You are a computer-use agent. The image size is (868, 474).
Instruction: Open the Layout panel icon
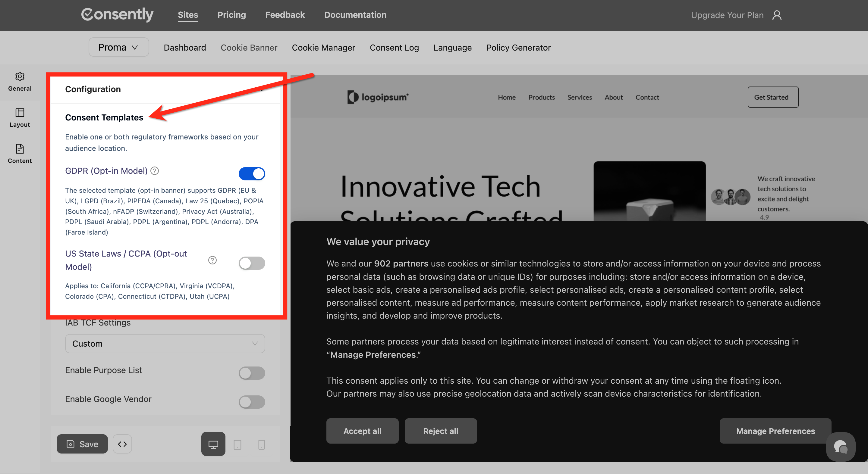(20, 113)
